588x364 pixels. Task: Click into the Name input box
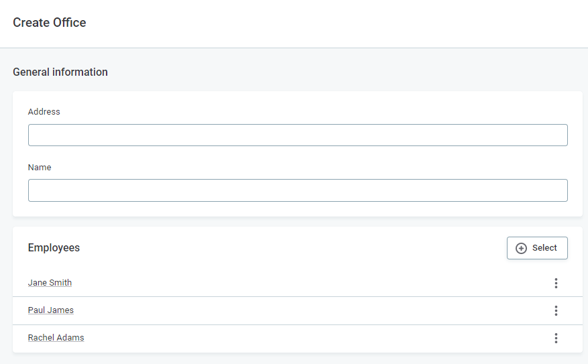(298, 190)
